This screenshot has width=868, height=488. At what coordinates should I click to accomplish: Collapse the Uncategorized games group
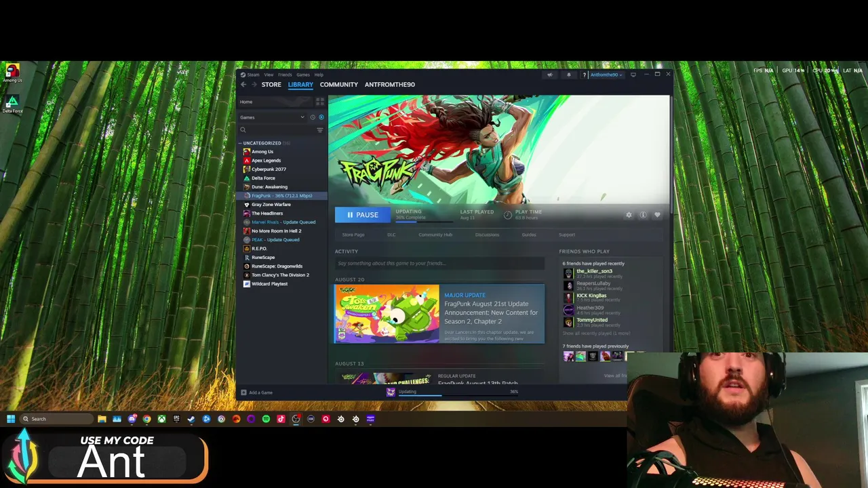click(x=241, y=143)
